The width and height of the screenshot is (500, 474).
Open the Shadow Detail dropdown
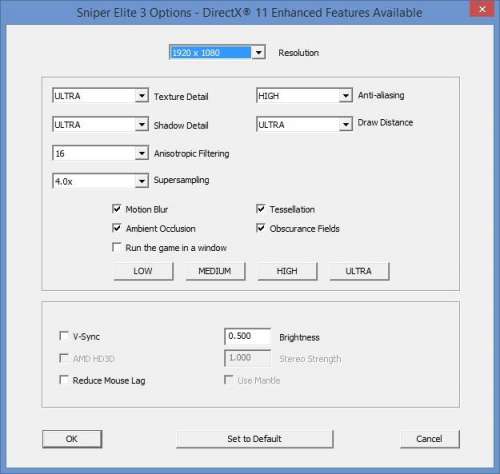100,124
